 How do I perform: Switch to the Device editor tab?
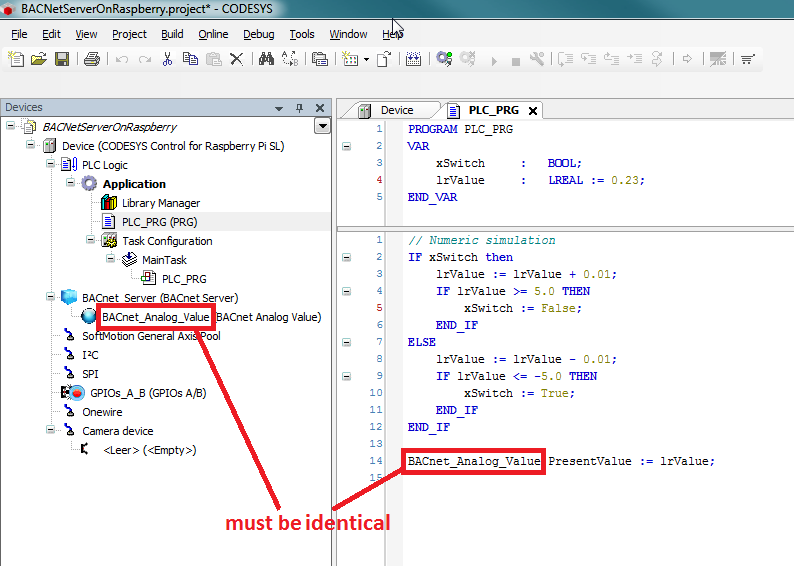396,110
